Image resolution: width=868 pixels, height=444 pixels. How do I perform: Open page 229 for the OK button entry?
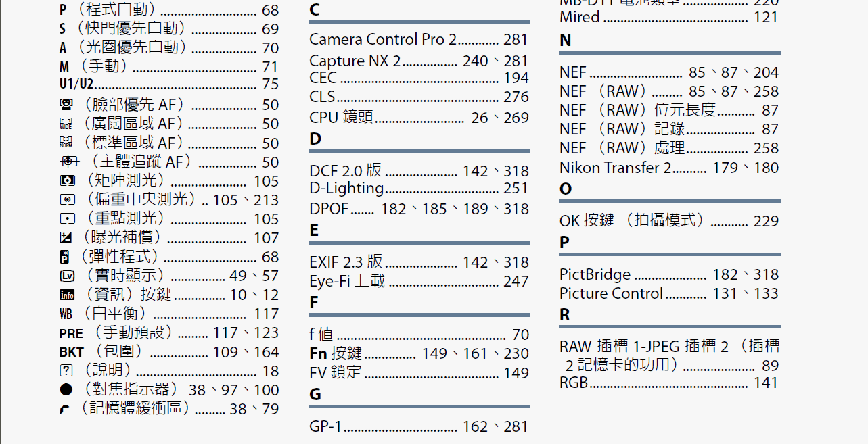(x=766, y=221)
